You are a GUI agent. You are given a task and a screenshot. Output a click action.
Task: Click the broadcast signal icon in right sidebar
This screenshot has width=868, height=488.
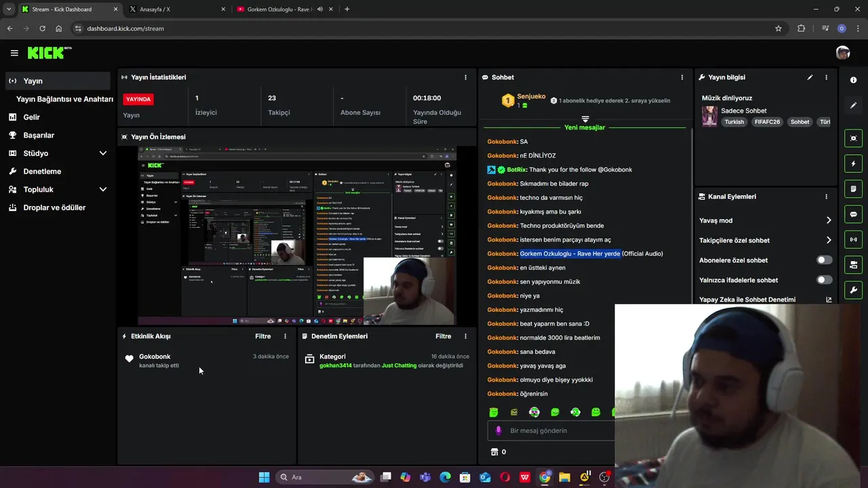pyautogui.click(x=853, y=239)
